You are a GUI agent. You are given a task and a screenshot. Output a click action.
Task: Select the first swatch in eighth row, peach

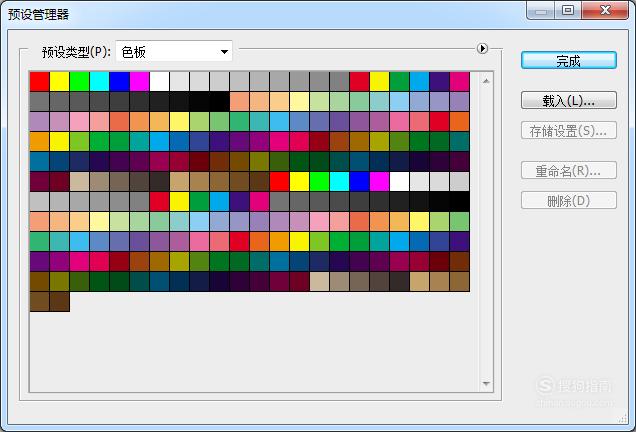point(40,221)
